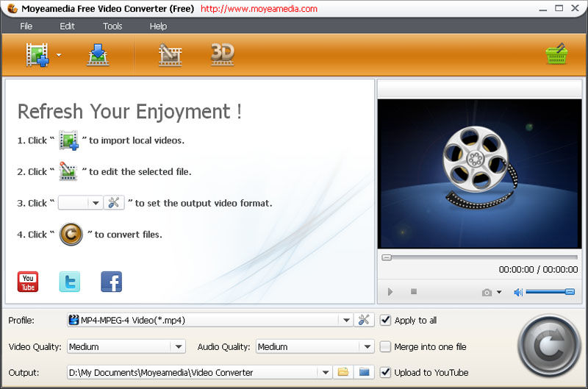This screenshot has height=389, width=588.
Task: Click the download video toolbar icon
Action: coord(98,54)
